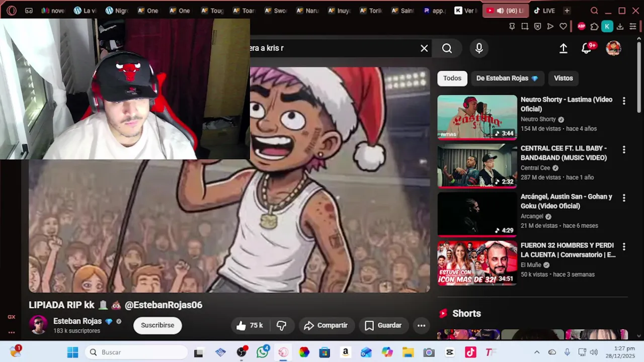Image resolution: width=644 pixels, height=362 pixels.
Task: Open FUERON 32 HOMBRES video title
Action: (x=568, y=250)
